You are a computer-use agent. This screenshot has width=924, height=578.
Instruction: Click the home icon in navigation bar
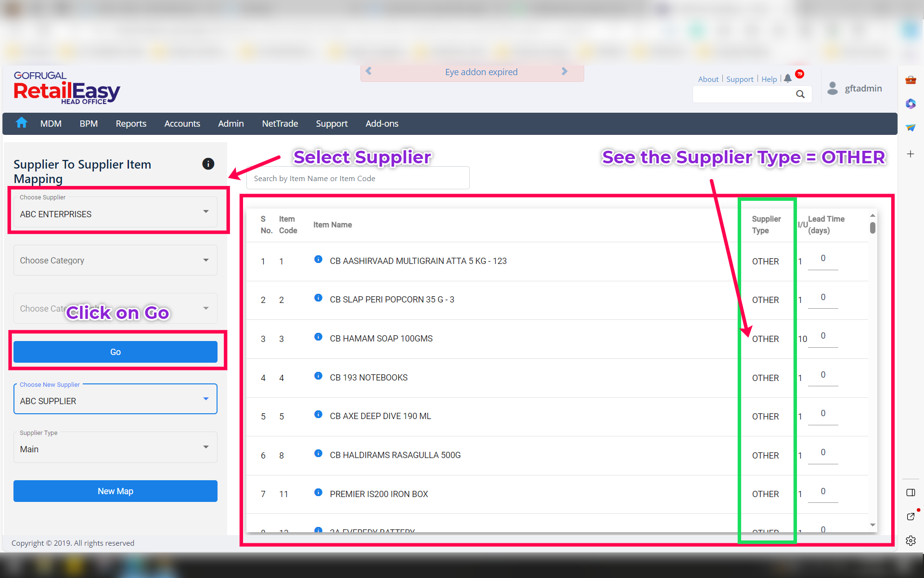click(21, 123)
